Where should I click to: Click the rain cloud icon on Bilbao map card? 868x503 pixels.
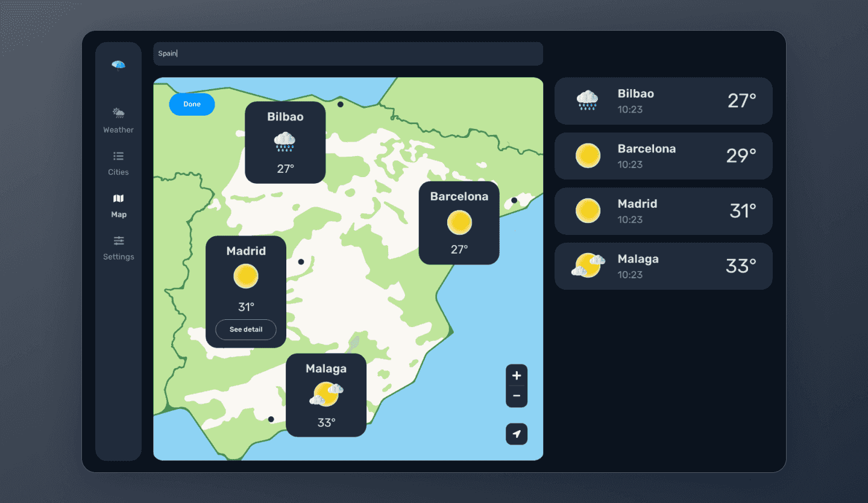(285, 142)
